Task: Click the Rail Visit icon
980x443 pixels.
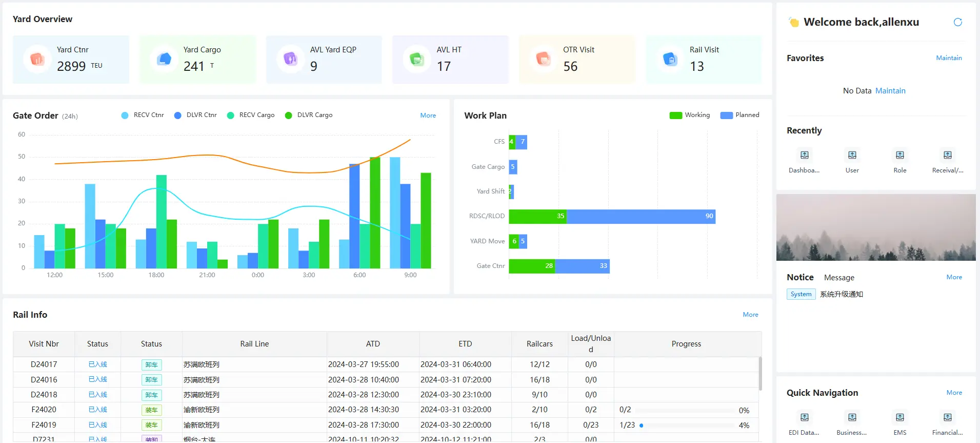Action: point(670,59)
